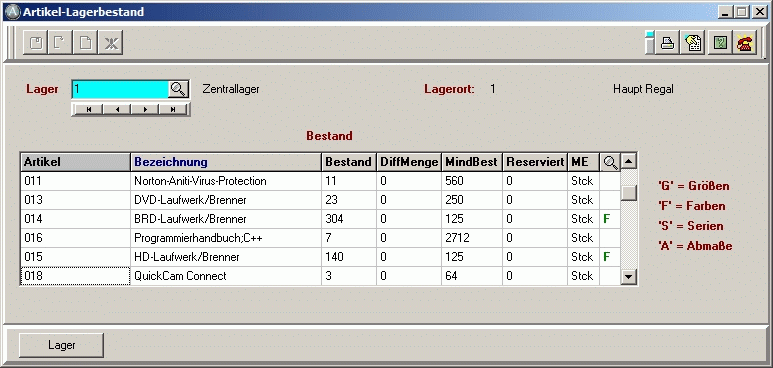Viewport: 773px width, 368px height.
Task: Click Bestand value 140
Action: 349,257
